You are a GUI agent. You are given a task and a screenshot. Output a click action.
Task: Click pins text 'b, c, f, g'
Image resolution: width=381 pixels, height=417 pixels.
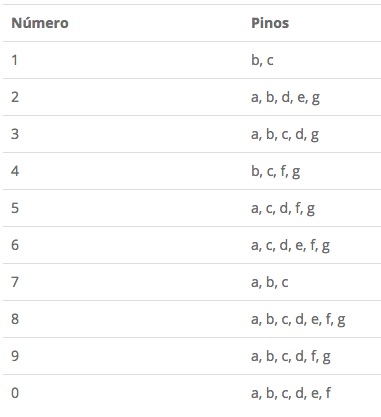[276, 172]
